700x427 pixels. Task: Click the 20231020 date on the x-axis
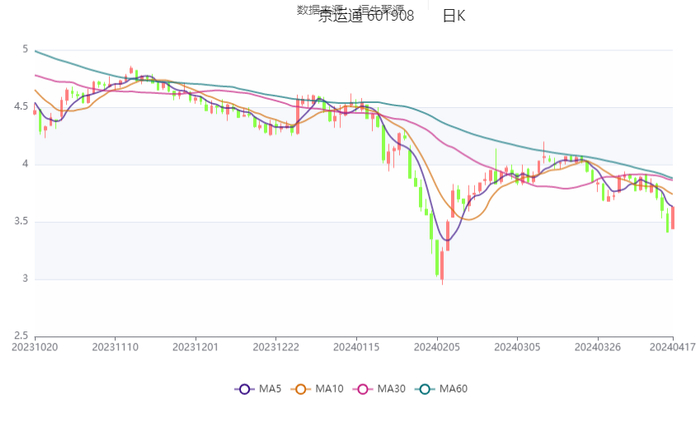pos(34,347)
